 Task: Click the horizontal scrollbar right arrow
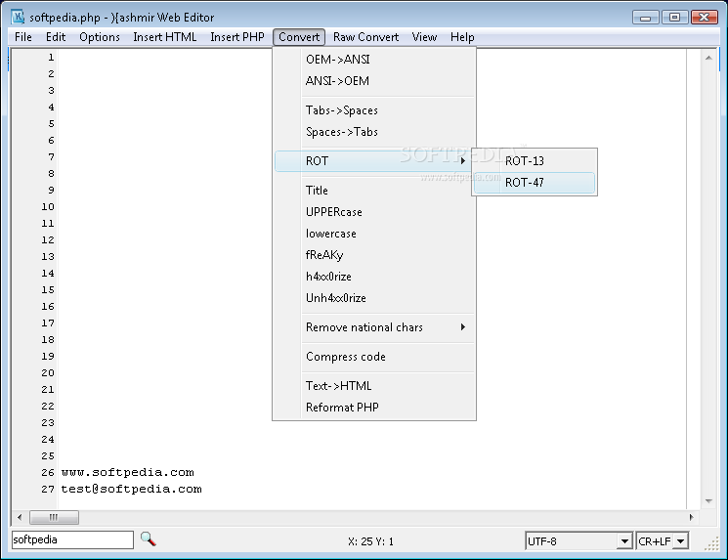click(x=691, y=517)
